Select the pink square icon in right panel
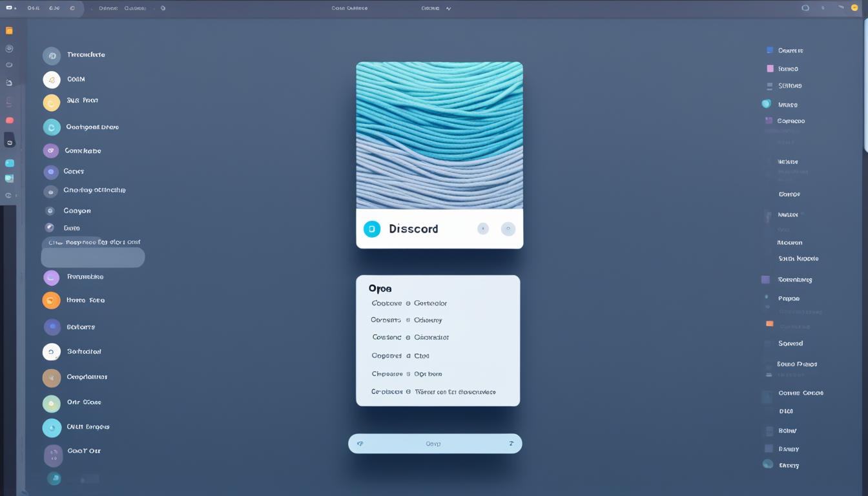Viewport: 868px width, 496px height. pyautogui.click(x=770, y=68)
